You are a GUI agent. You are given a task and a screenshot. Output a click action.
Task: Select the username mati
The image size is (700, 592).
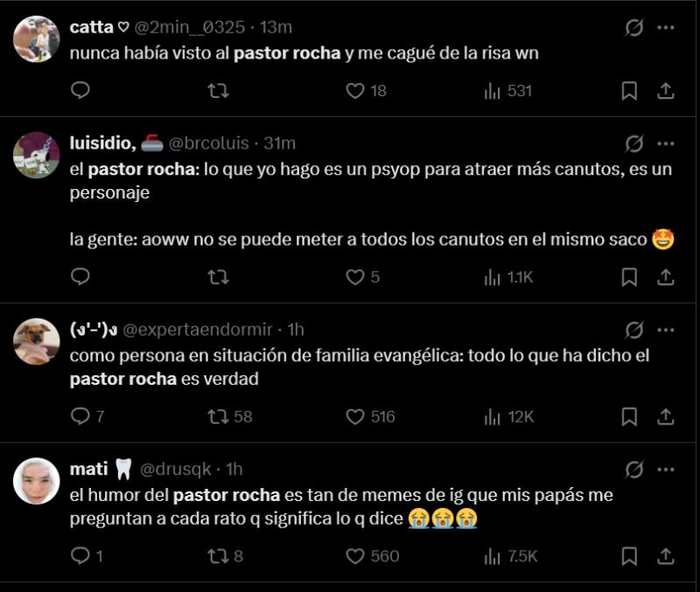(x=89, y=469)
